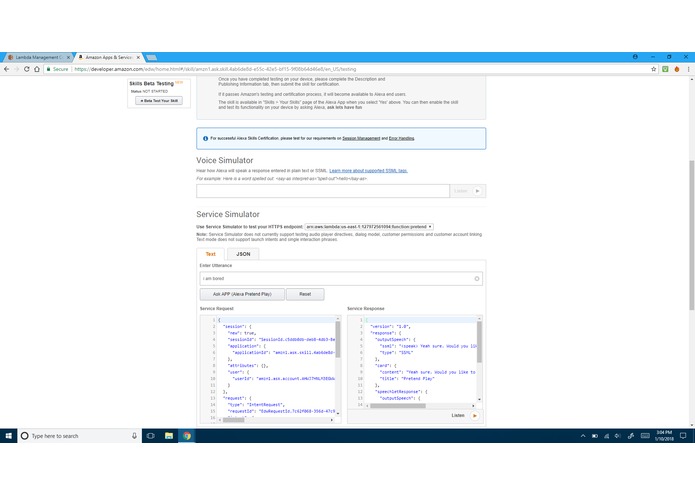Open the HTTPS endpoint dropdown
The height and width of the screenshot is (494, 695).
pyautogui.click(x=369, y=227)
